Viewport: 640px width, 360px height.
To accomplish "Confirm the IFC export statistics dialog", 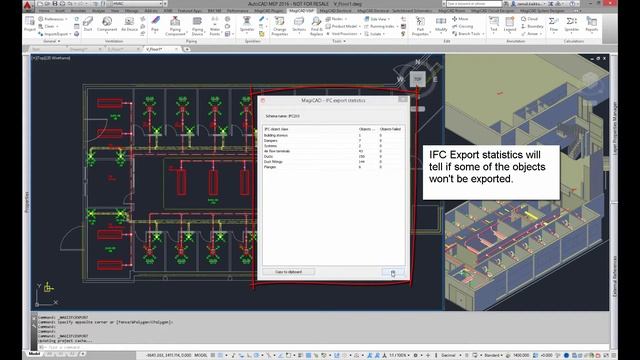I will 393,272.
